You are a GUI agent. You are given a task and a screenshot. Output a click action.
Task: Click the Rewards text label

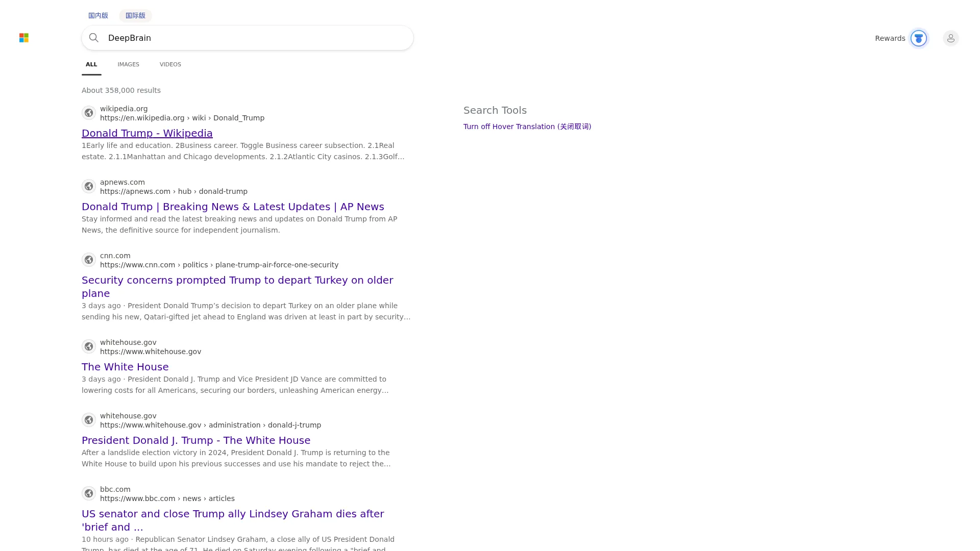coord(890,38)
